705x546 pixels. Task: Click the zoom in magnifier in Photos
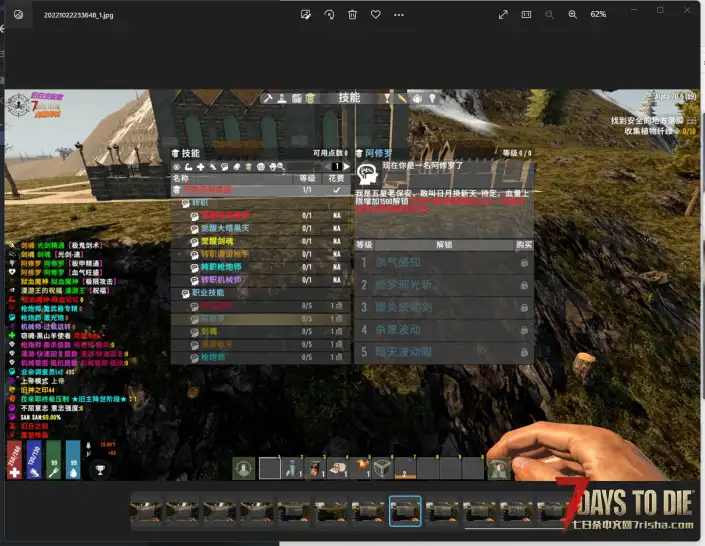572,15
